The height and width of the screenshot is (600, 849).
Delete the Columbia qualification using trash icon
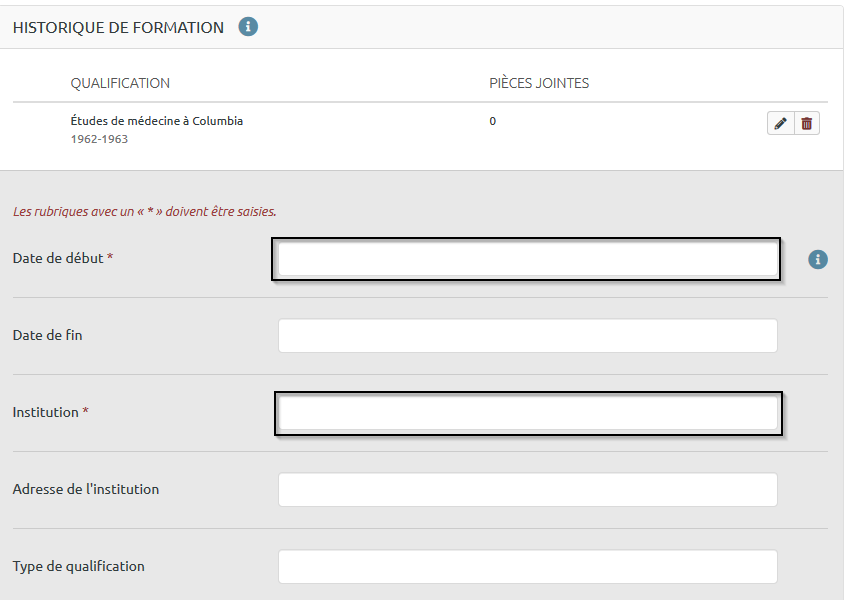(x=807, y=123)
